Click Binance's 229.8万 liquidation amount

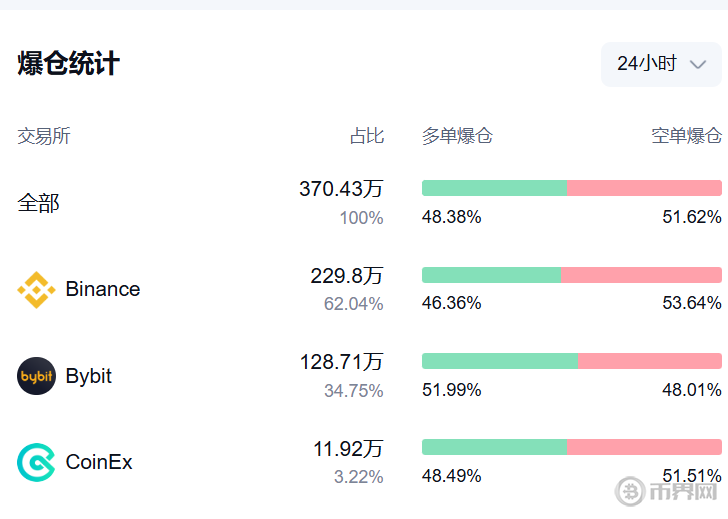tap(346, 276)
